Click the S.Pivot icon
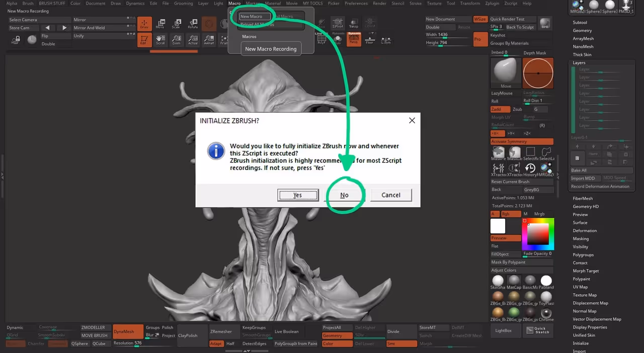644x353 pixels. (338, 24)
